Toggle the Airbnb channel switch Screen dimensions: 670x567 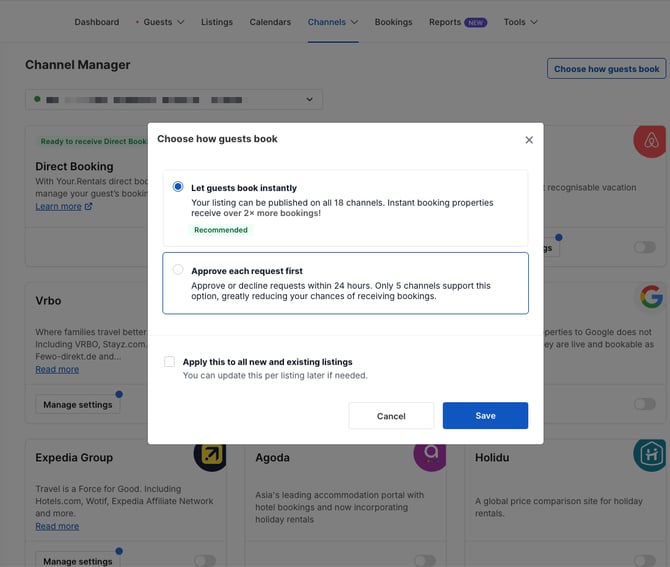(645, 247)
